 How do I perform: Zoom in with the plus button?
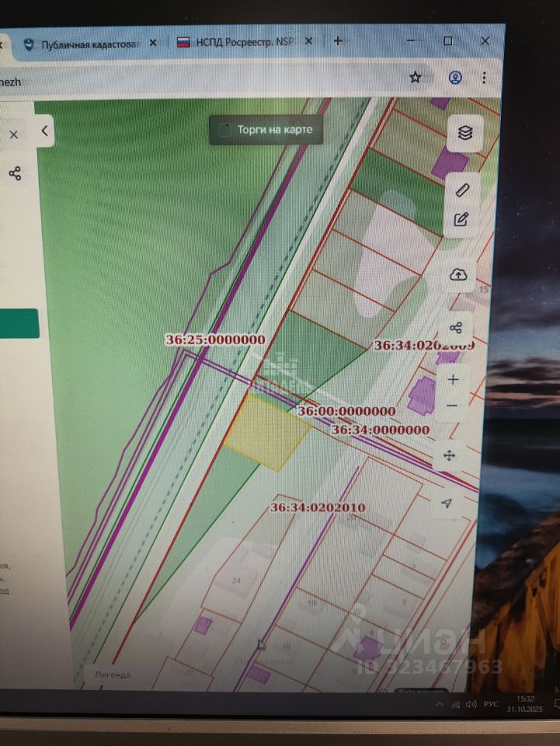pyautogui.click(x=453, y=380)
